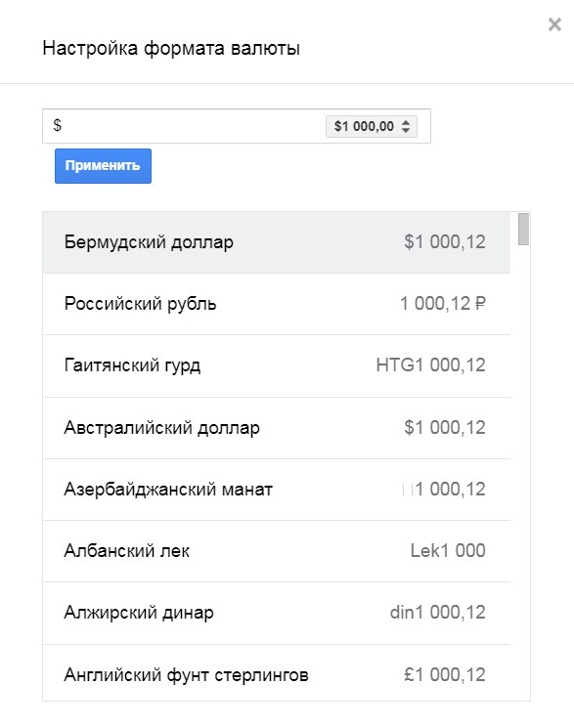574x728 pixels.
Task: Click the Применить button
Action: point(103,166)
